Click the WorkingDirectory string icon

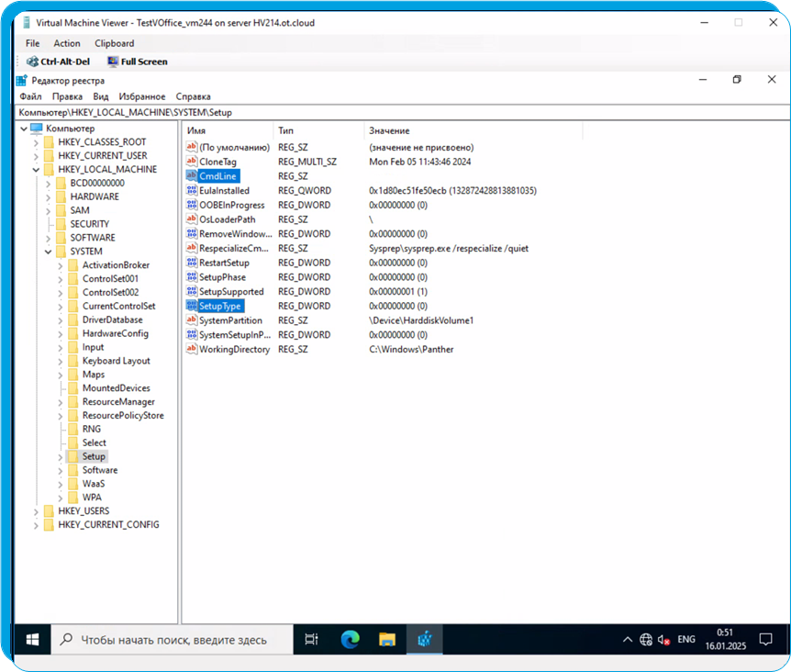coord(191,349)
